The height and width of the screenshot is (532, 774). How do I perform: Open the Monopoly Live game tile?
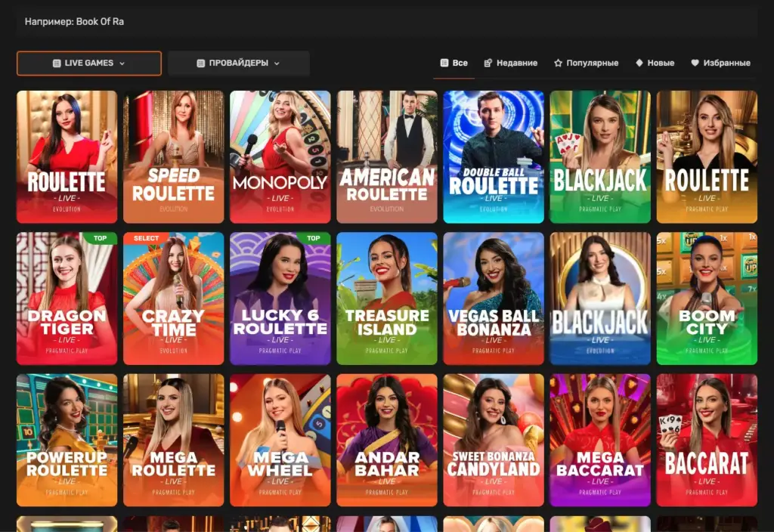point(280,156)
